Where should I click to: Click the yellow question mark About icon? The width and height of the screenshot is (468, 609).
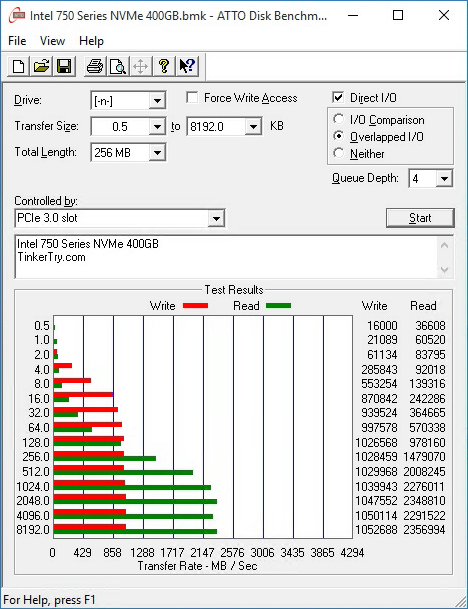click(164, 66)
